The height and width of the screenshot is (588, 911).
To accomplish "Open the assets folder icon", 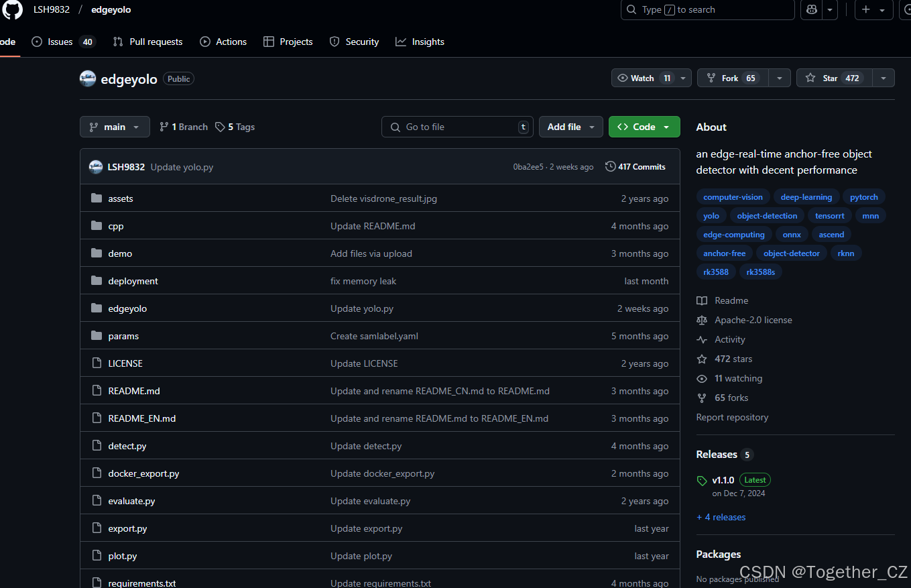I will click(x=97, y=198).
